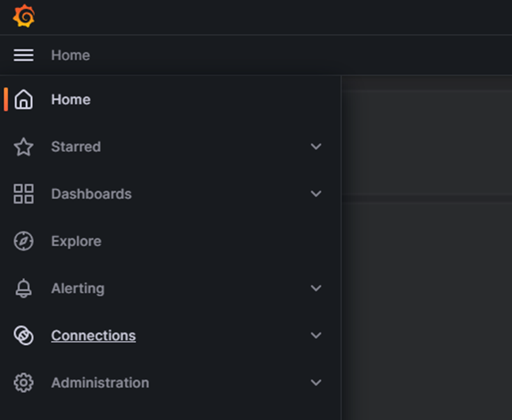Click the Home house icon
The width and height of the screenshot is (512, 420).
(24, 99)
